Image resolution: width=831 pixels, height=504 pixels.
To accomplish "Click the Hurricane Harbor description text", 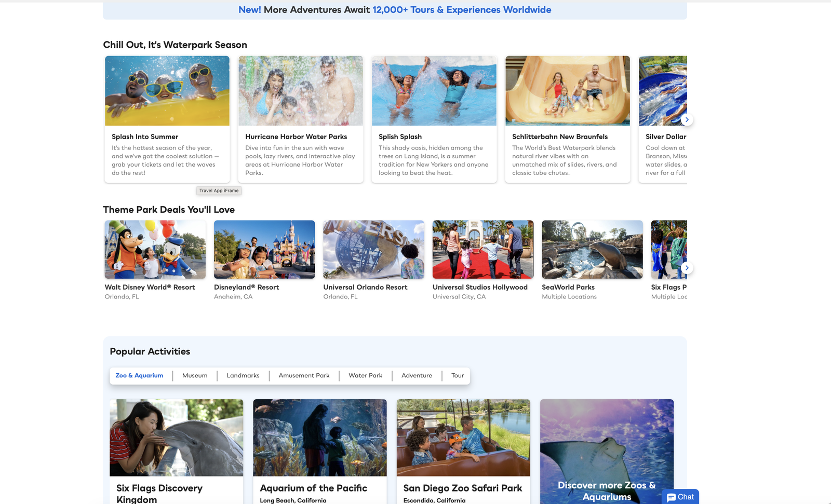I will [300, 160].
